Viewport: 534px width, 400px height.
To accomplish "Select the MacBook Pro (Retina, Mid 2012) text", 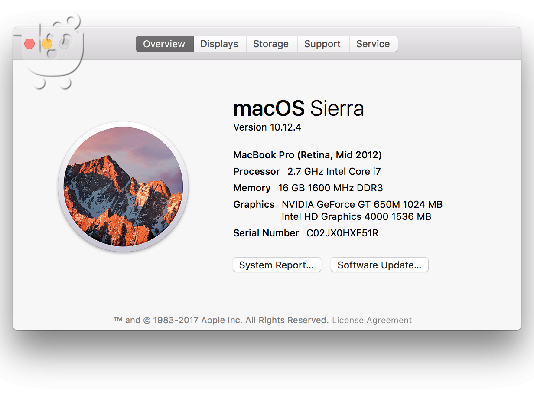I will (x=307, y=155).
